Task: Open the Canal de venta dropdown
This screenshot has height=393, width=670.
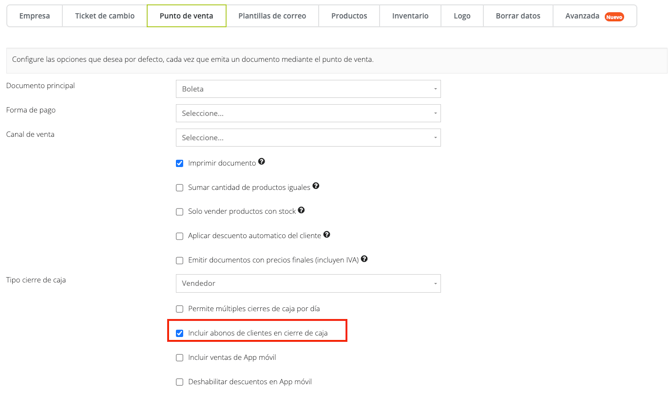Action: [308, 138]
